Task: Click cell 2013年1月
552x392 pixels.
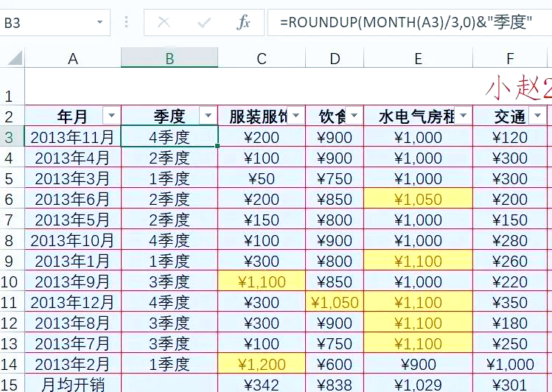Action: pyautogui.click(x=73, y=260)
